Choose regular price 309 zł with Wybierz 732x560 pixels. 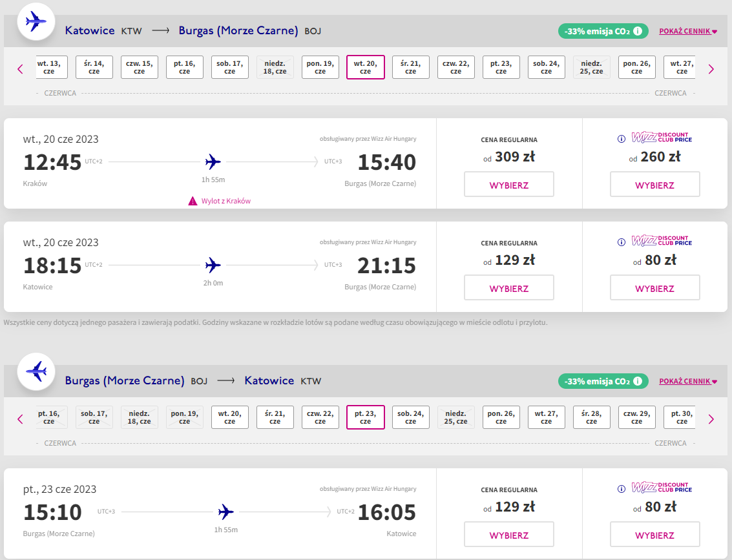(509, 184)
